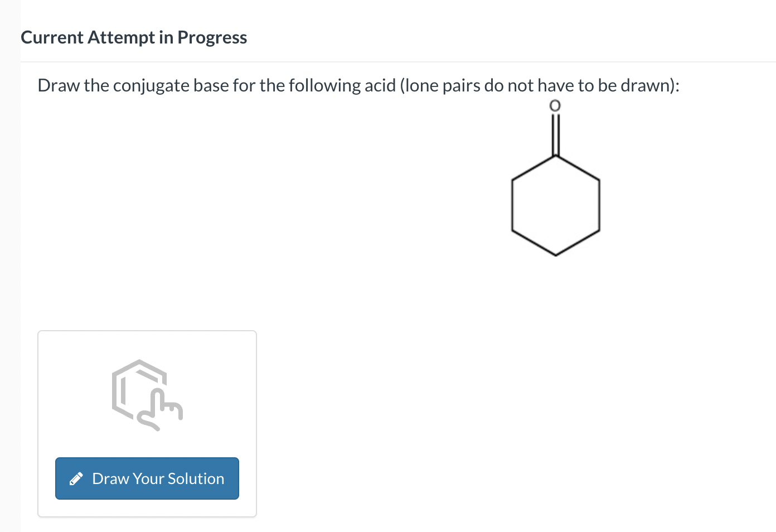Viewport: 776px width, 532px height.
Task: Select the carbonyl double bond in the structure
Action: [x=555, y=134]
